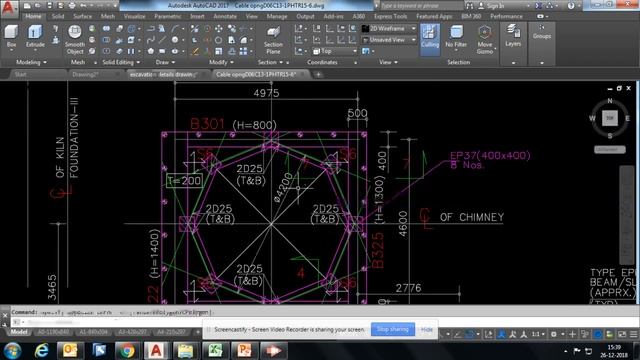Close the command line panel X
Viewport: 640px width, 360px height.
point(5,315)
